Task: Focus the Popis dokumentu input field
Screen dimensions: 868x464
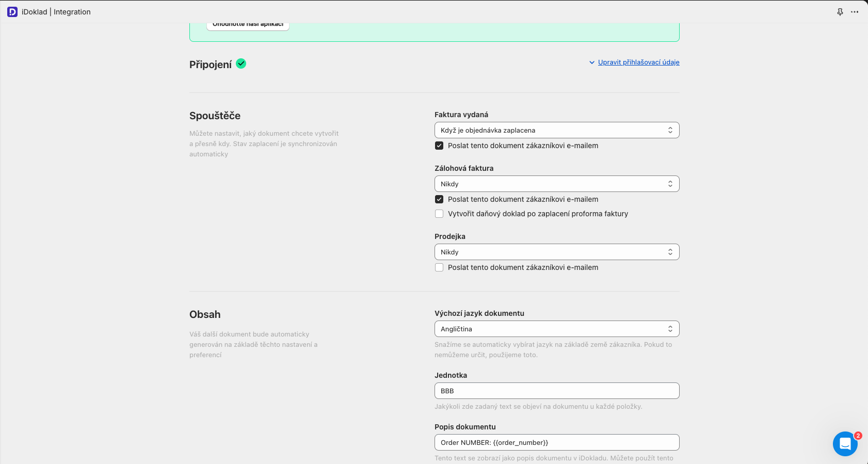Action: (556, 442)
